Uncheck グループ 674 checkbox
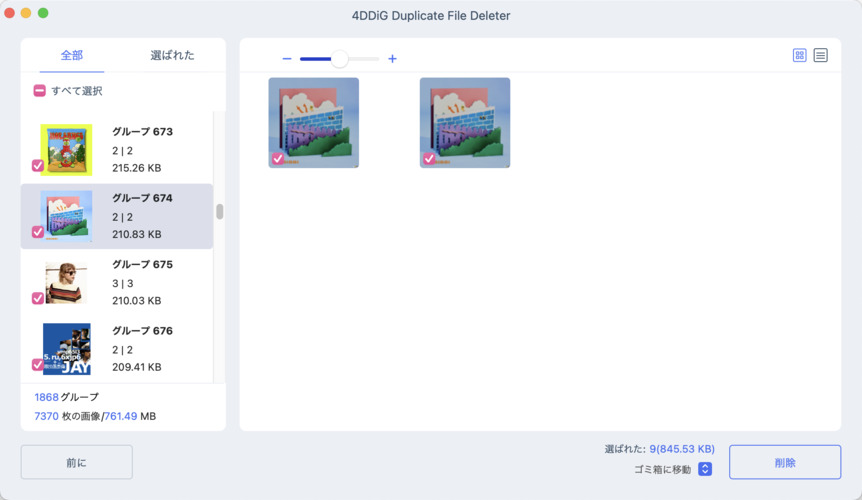862x500 pixels. (38, 232)
